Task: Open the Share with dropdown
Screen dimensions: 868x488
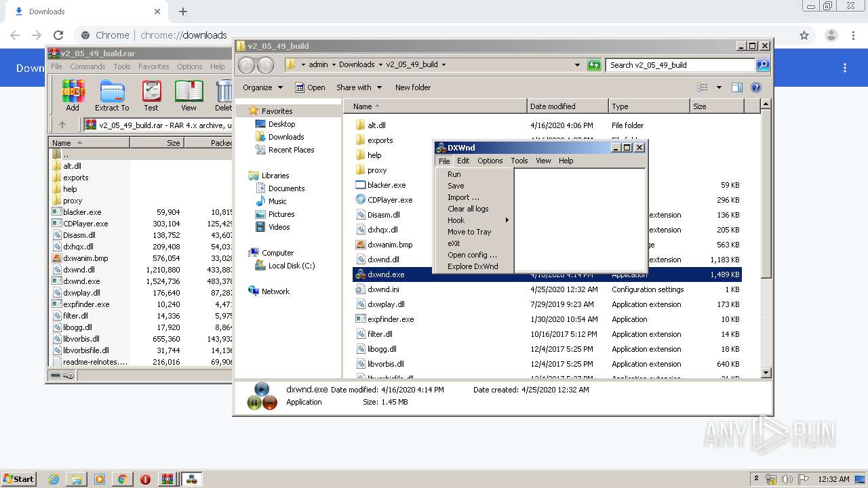Action: [359, 87]
